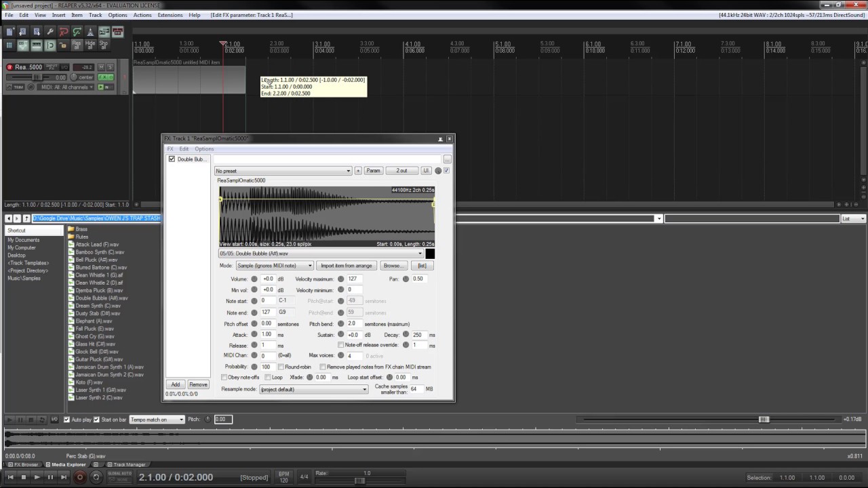This screenshot has height=488, width=868.
Task: Enable the Round-robin checkbox
Action: (x=281, y=367)
